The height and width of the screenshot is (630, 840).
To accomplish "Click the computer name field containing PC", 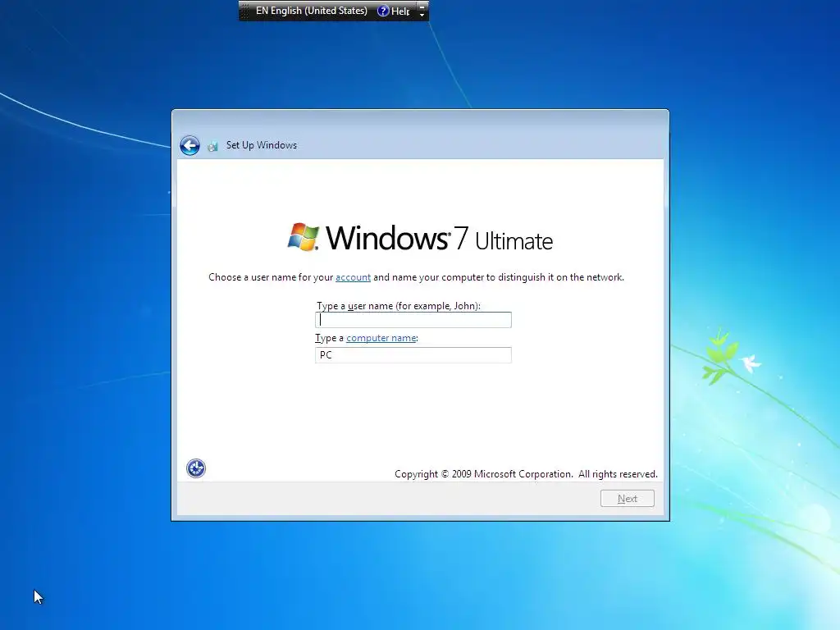I will [x=413, y=355].
